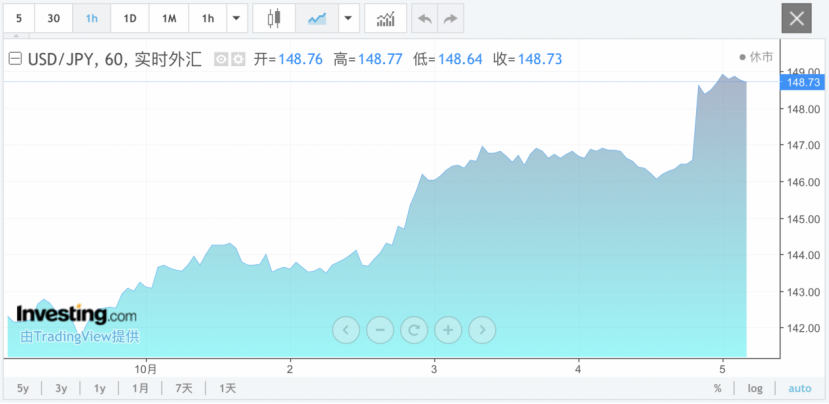Toggle log scale
This screenshot has width=829, height=404.
tap(755, 388)
